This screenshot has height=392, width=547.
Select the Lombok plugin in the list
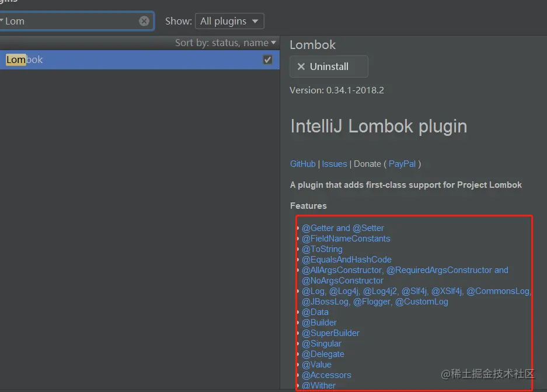click(117, 60)
